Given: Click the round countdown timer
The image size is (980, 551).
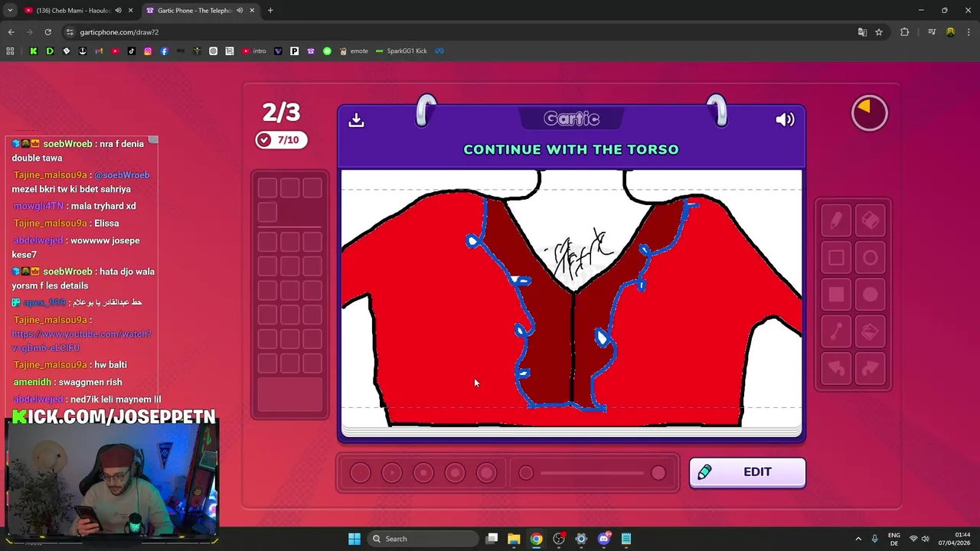Looking at the screenshot, I should tap(870, 113).
